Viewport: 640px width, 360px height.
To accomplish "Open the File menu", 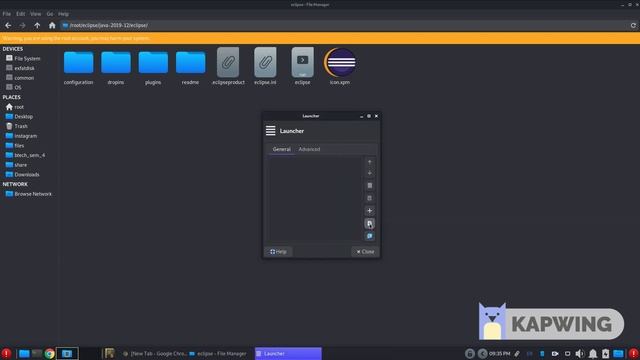I will click(7, 14).
